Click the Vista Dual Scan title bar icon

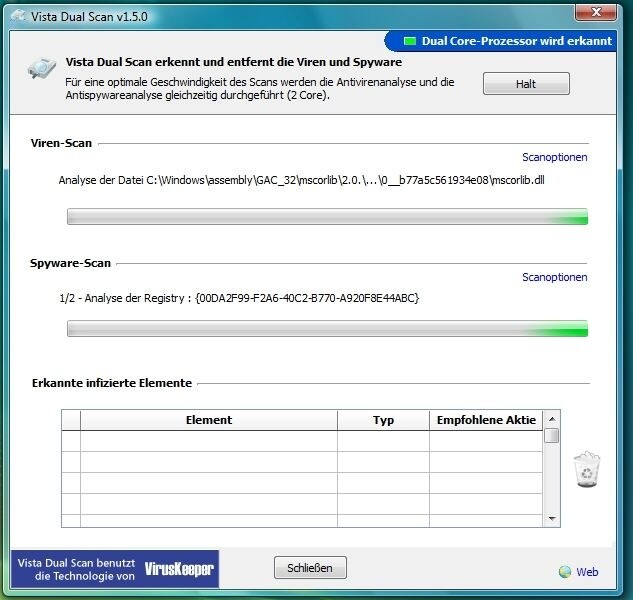18,16
